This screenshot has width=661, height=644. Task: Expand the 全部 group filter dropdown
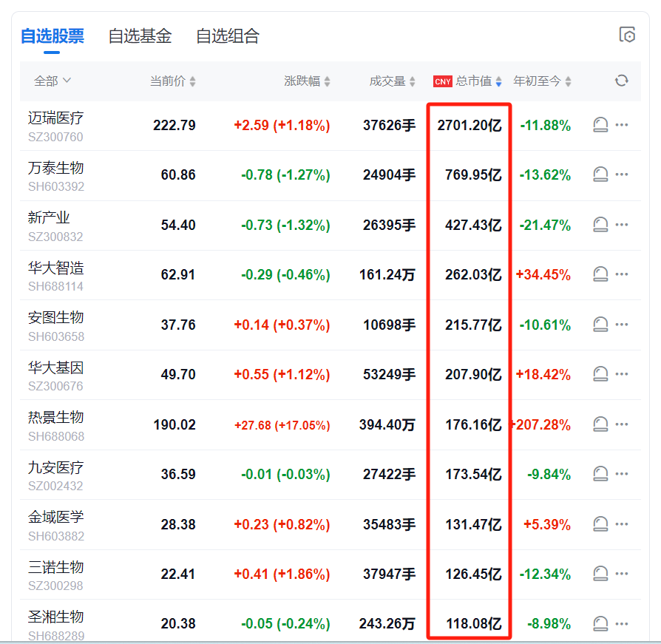52,81
